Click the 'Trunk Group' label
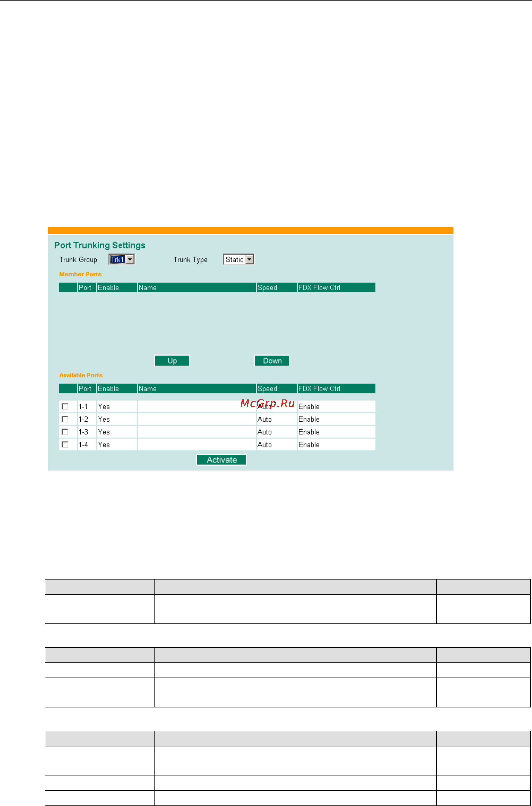The width and height of the screenshot is (532, 806). (x=78, y=259)
